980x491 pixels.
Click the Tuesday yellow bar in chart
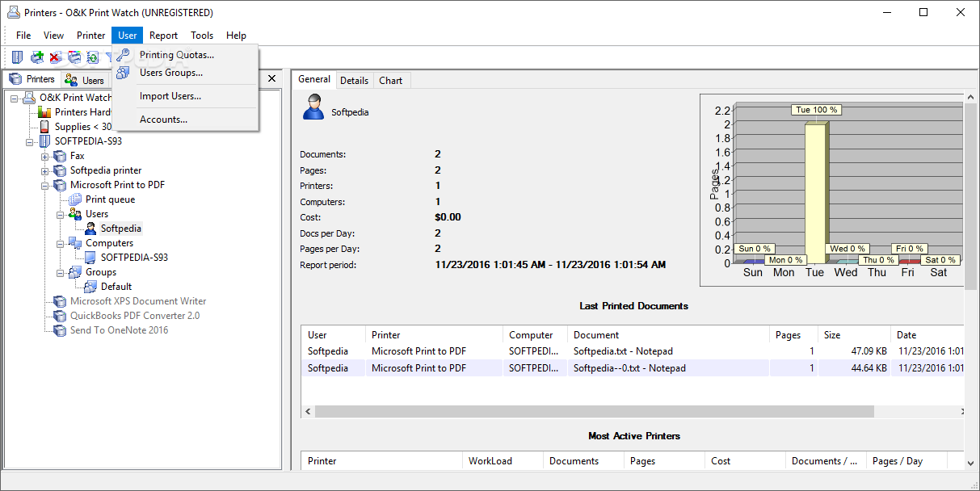(x=815, y=192)
